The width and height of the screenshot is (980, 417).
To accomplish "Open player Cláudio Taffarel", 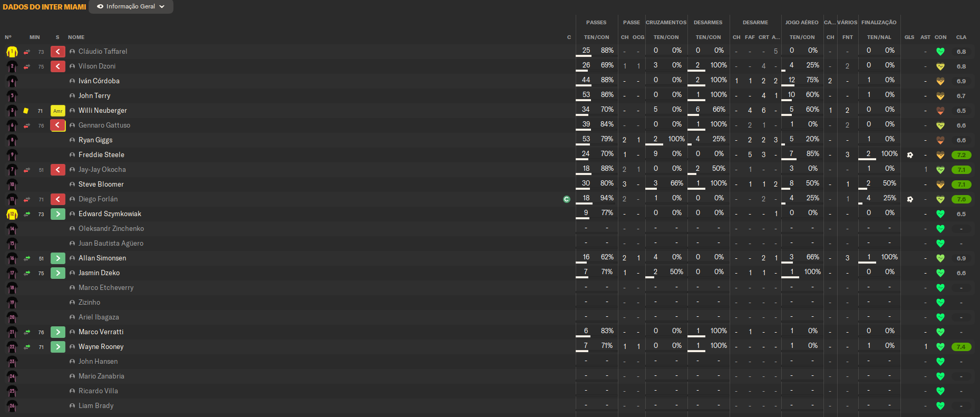I will (103, 52).
